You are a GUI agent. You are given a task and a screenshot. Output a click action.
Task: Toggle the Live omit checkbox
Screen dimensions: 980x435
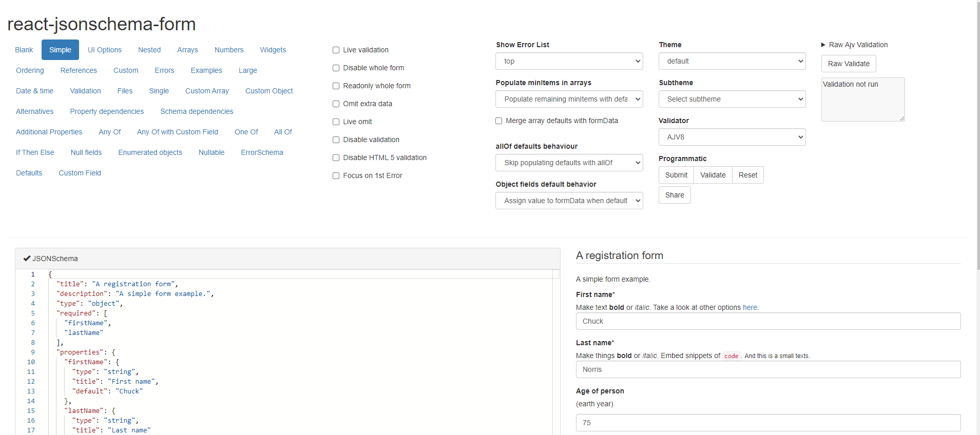click(x=336, y=122)
